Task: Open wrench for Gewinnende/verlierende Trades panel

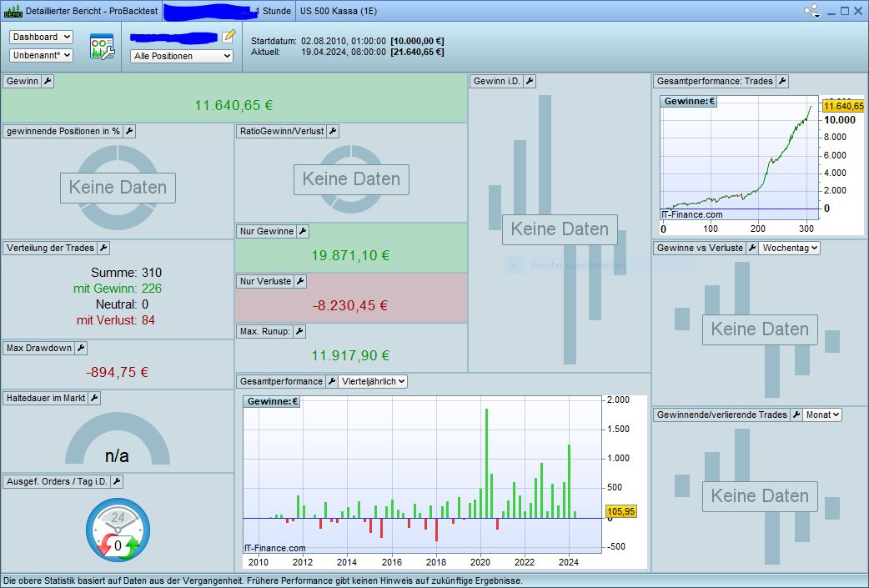Action: pos(796,415)
